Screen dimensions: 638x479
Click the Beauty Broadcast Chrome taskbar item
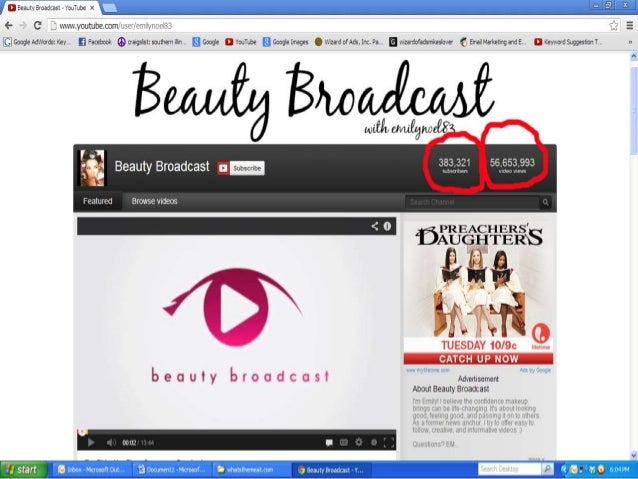pyautogui.click(x=330, y=470)
